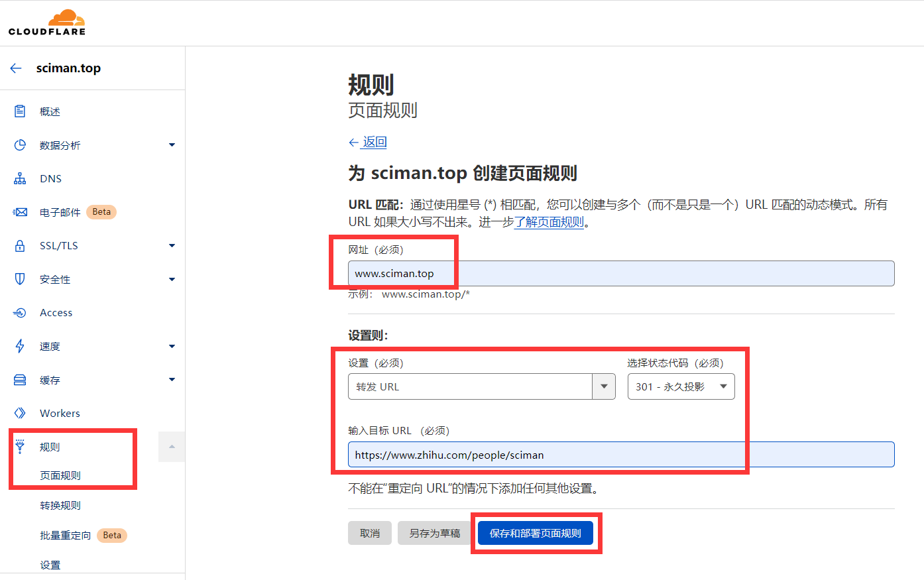Open Access in the sidebar
Image resolution: width=924 pixels, height=580 pixels.
(56, 313)
